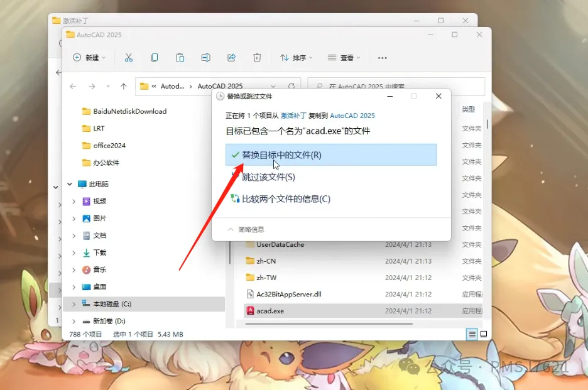Choose 替换目标中的文件(R) option
This screenshot has height=390, width=588.
331,155
